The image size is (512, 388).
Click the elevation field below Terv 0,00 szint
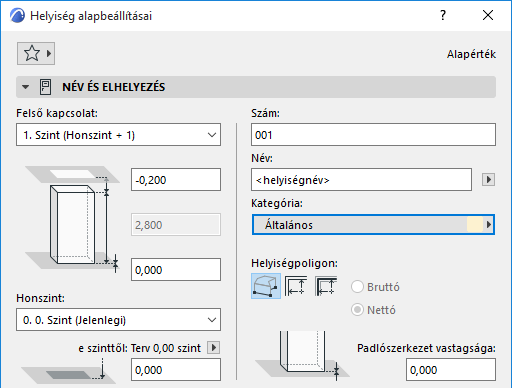click(176, 369)
